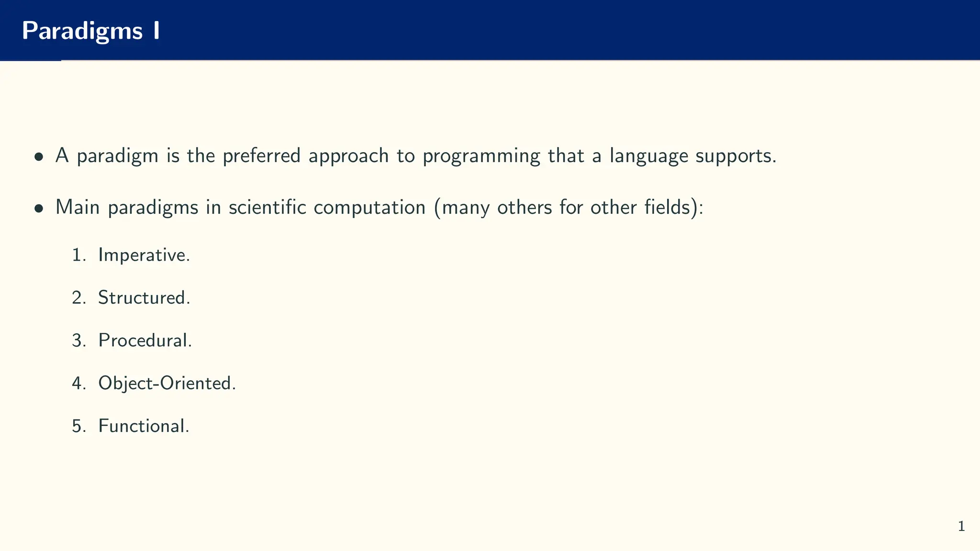Click the "Paradigms I" slide title

[x=91, y=31]
